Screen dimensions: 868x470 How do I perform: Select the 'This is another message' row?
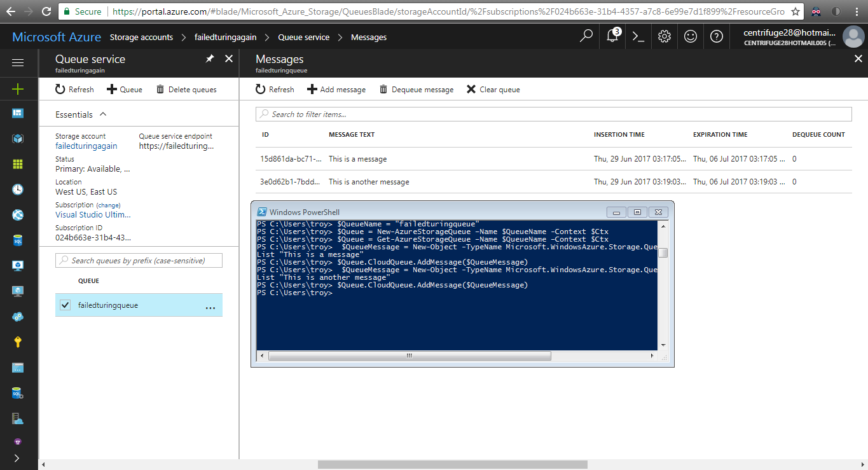click(553, 182)
